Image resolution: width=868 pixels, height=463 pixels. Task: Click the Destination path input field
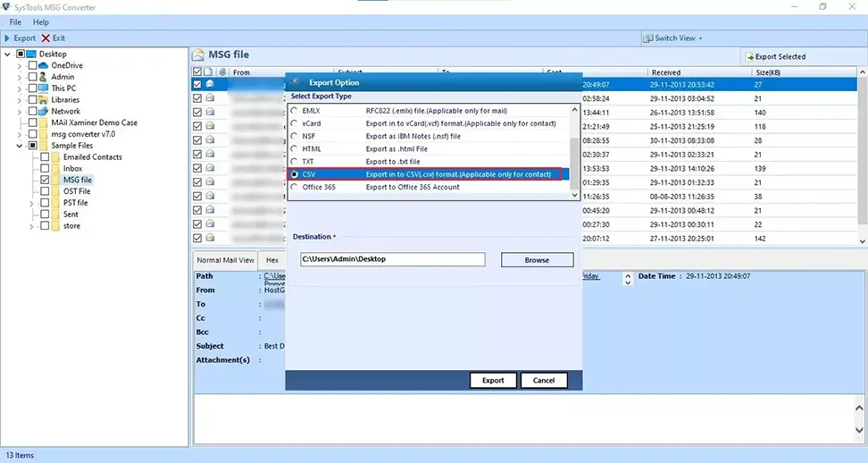pos(393,259)
